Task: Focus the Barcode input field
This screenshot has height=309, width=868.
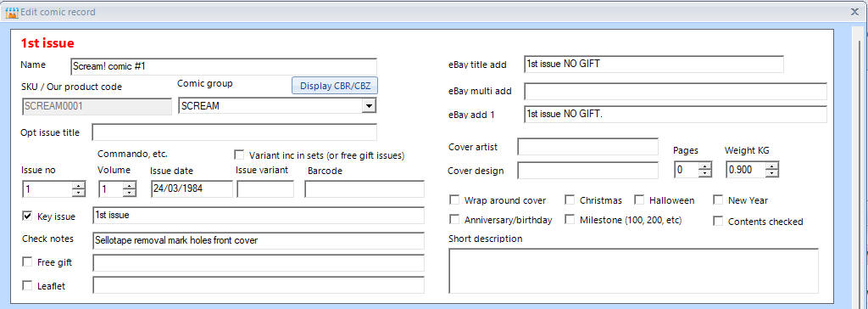Action: click(x=364, y=188)
